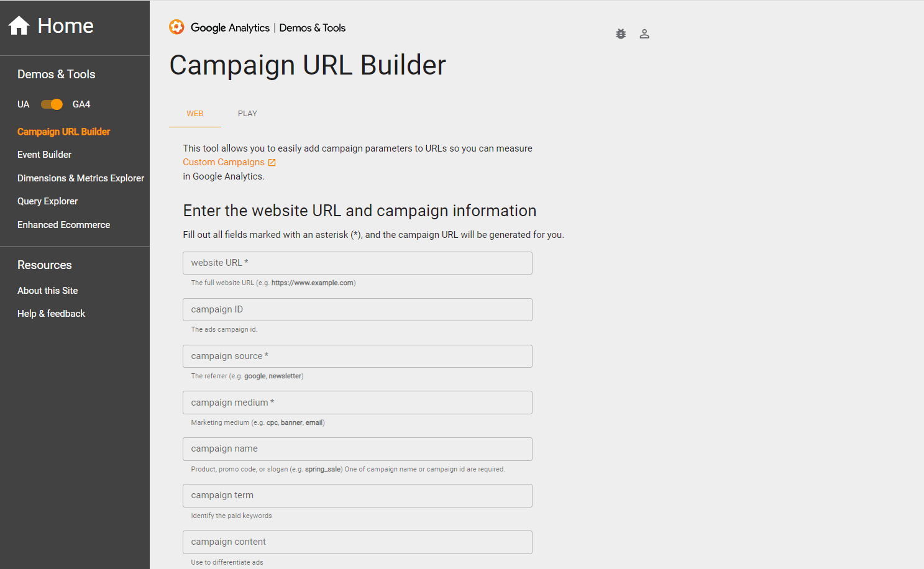This screenshot has width=924, height=569.
Task: Open Event Builder from the sidebar
Action: pyautogui.click(x=44, y=154)
